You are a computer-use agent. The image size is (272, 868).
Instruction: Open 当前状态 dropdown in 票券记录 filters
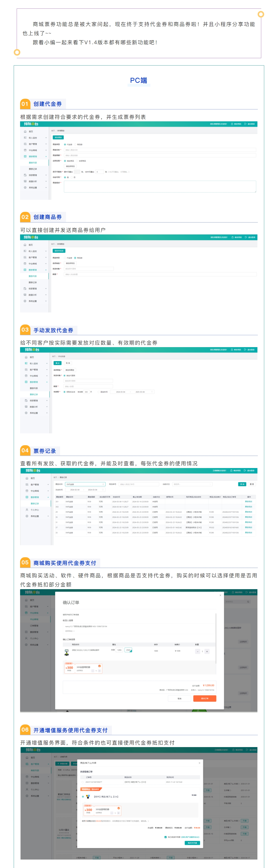[192, 484]
